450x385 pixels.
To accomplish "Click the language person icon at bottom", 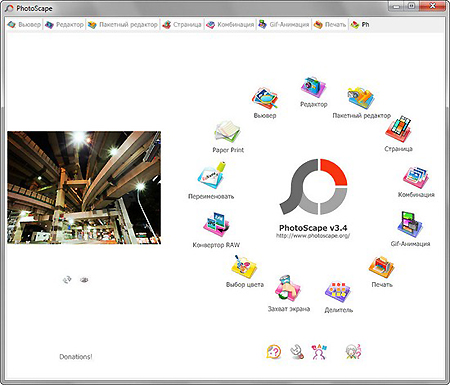I will click(x=319, y=352).
